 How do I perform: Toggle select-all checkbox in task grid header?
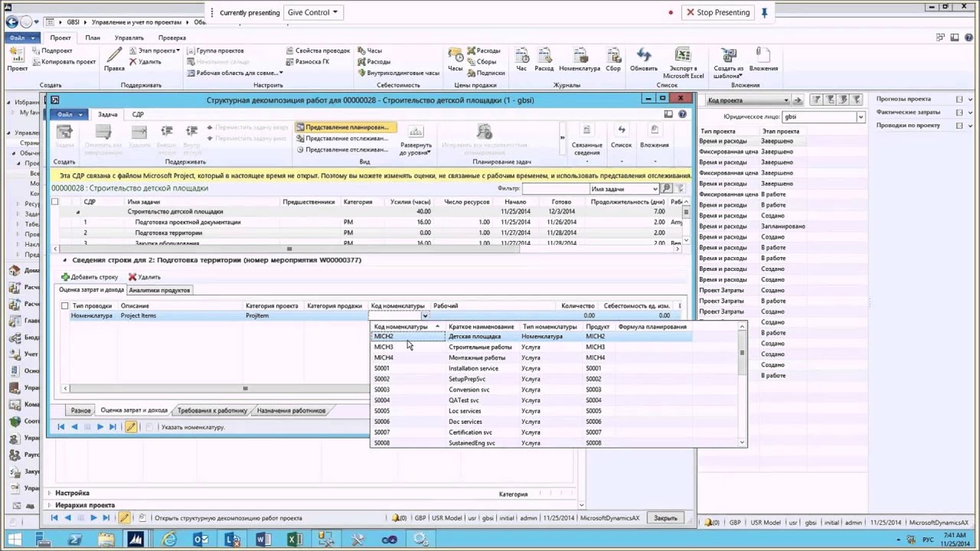[x=54, y=202]
